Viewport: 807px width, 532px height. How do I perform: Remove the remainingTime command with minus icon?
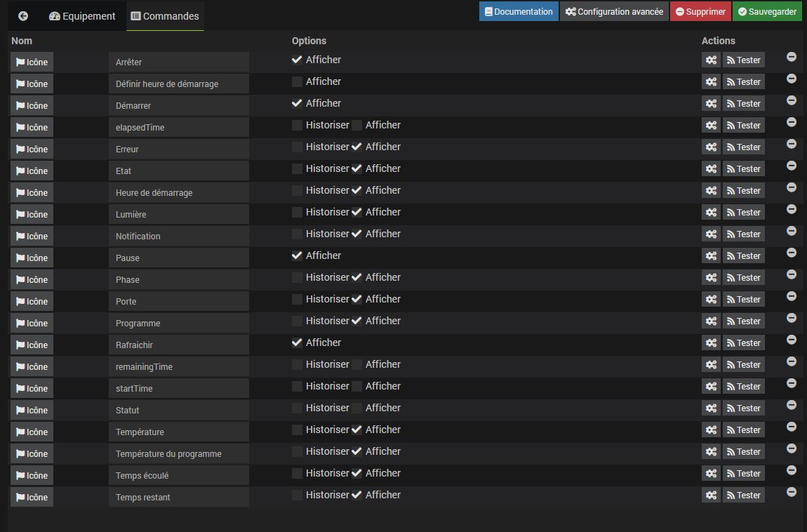[x=792, y=361]
